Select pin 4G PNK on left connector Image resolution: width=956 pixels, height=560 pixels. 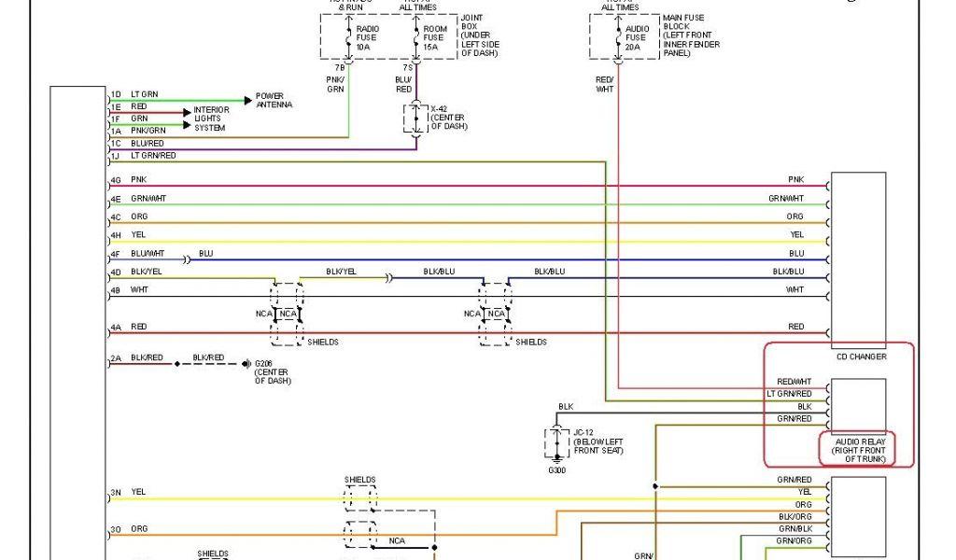(x=129, y=179)
